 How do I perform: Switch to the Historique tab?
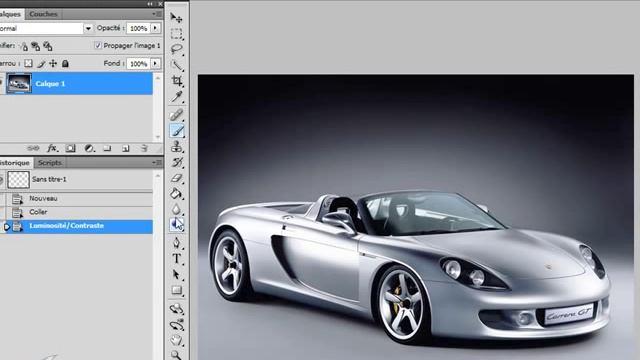pyautogui.click(x=15, y=162)
